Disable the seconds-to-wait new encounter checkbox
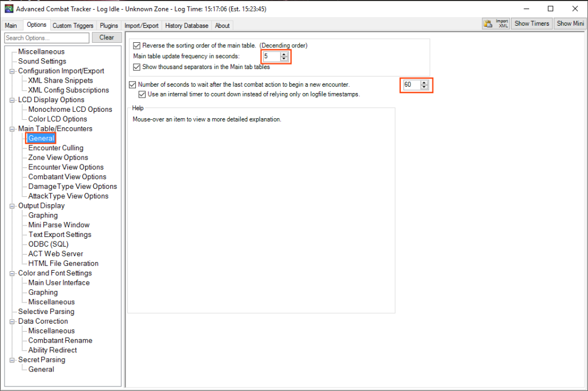588x391 pixels. (132, 84)
